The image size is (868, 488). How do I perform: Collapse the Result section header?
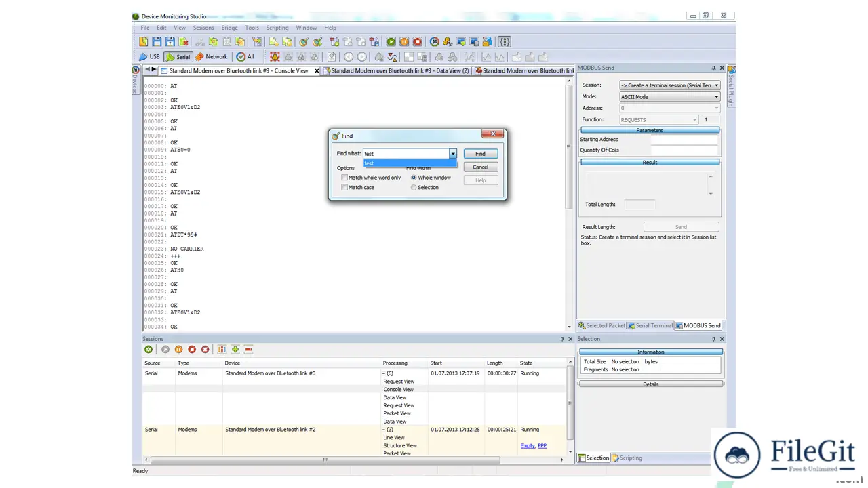(x=650, y=163)
